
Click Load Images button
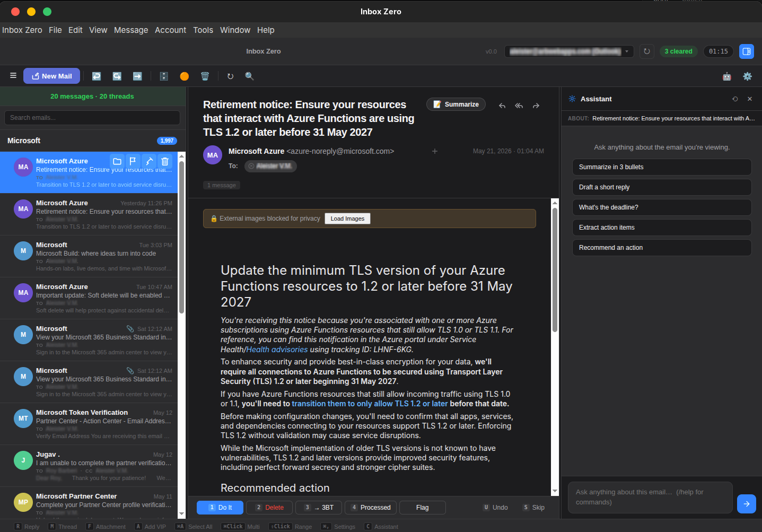[348, 219]
